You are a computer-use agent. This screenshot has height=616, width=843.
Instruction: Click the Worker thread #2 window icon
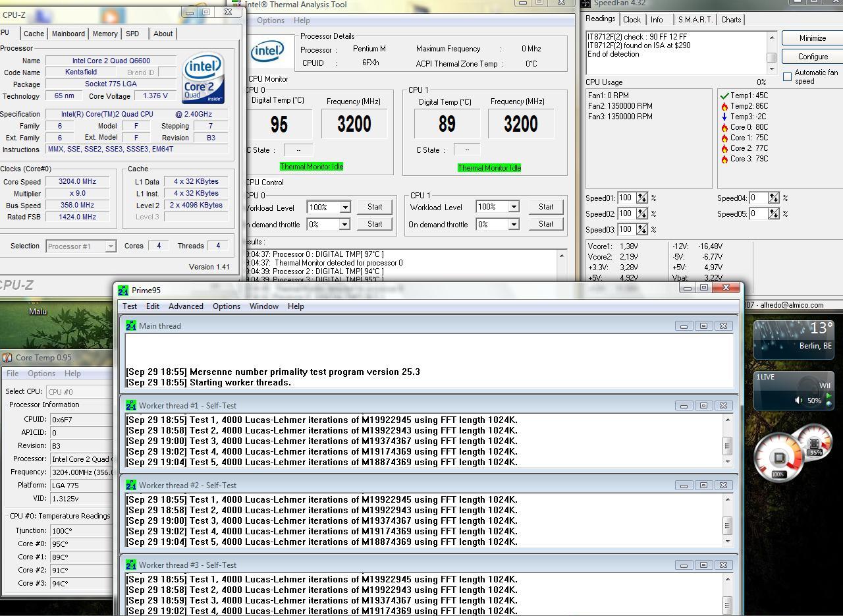tap(131, 485)
